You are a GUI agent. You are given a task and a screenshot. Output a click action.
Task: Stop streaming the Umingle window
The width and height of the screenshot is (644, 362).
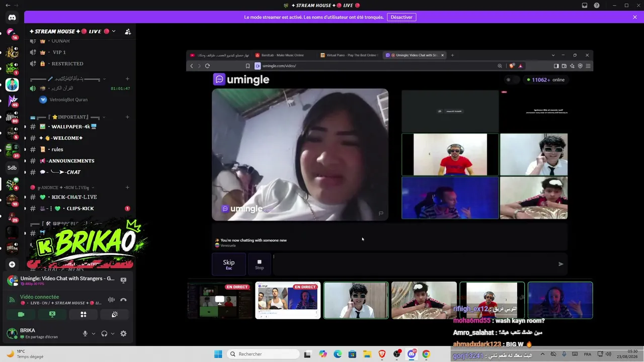123,280
